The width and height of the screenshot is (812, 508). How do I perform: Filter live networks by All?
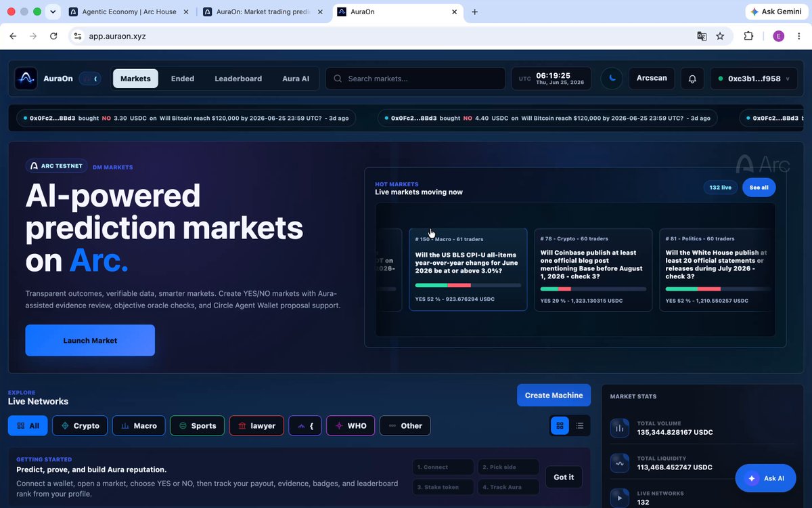28,426
